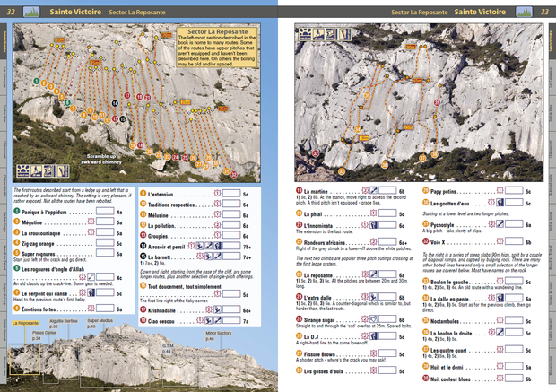Click the La Reposante label on overview photo

(x=25, y=323)
